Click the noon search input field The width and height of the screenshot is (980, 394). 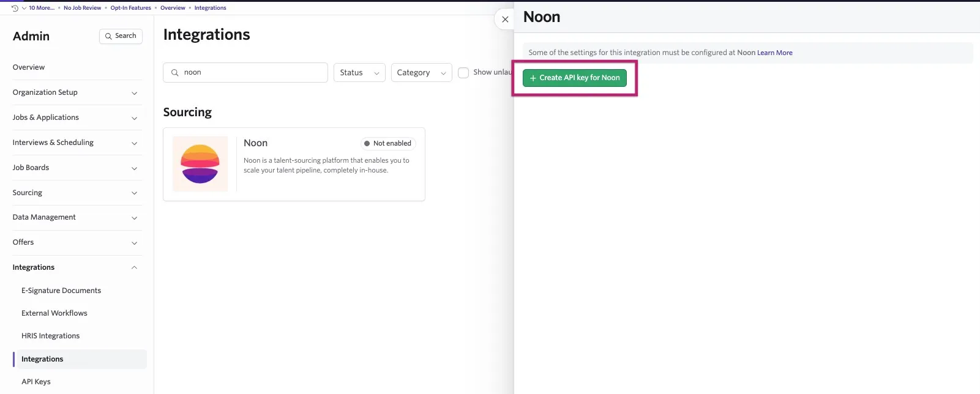[245, 72]
